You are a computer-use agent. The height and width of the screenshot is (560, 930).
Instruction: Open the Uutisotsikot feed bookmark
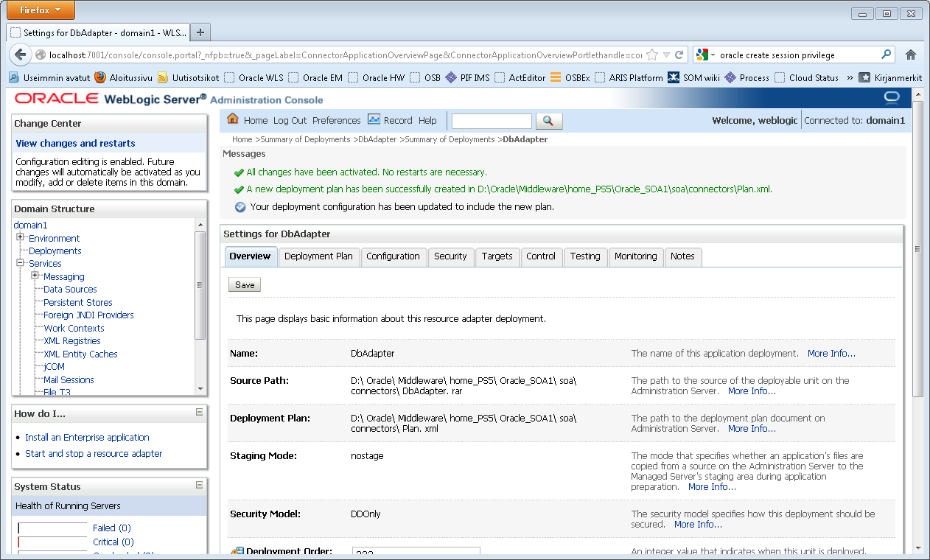[188, 77]
